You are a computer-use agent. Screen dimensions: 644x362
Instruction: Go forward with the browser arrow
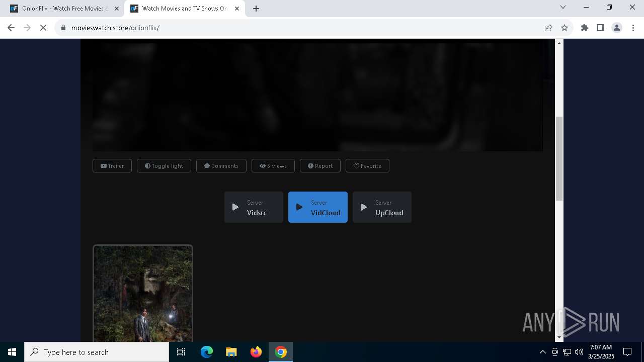pos(27,28)
